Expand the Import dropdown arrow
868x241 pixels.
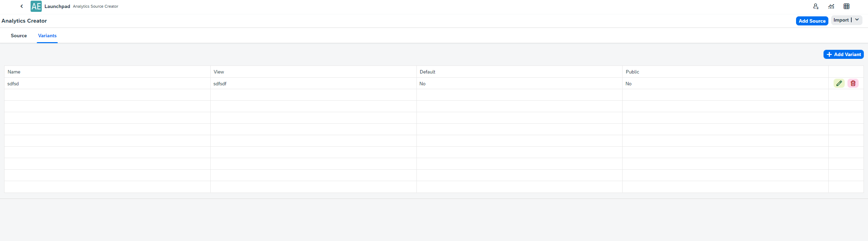click(857, 20)
